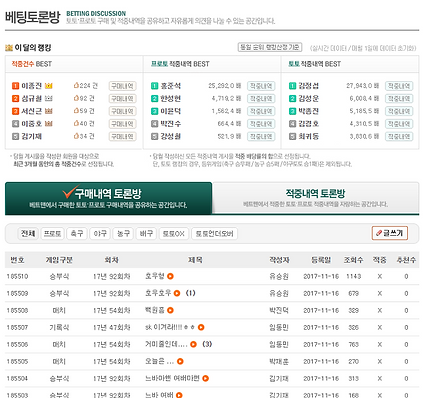The height and width of the screenshot is (398, 427).
Task: Filter posts by 토토언더오버
Action: click(x=215, y=233)
